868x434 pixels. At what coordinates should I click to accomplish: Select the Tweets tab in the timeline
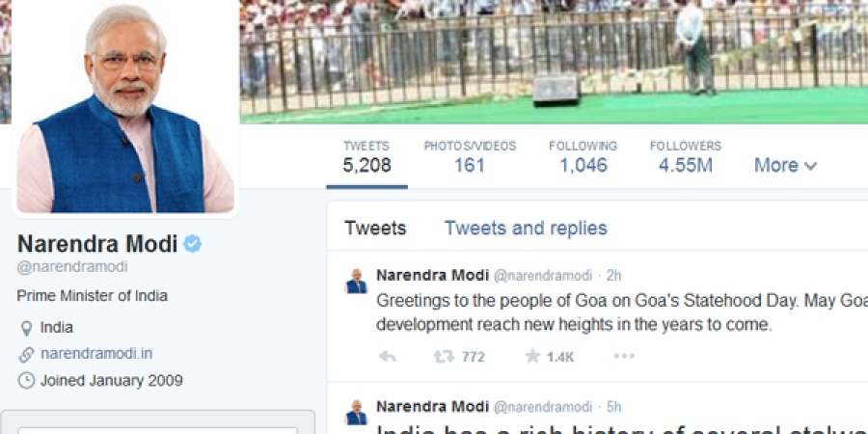(x=375, y=228)
